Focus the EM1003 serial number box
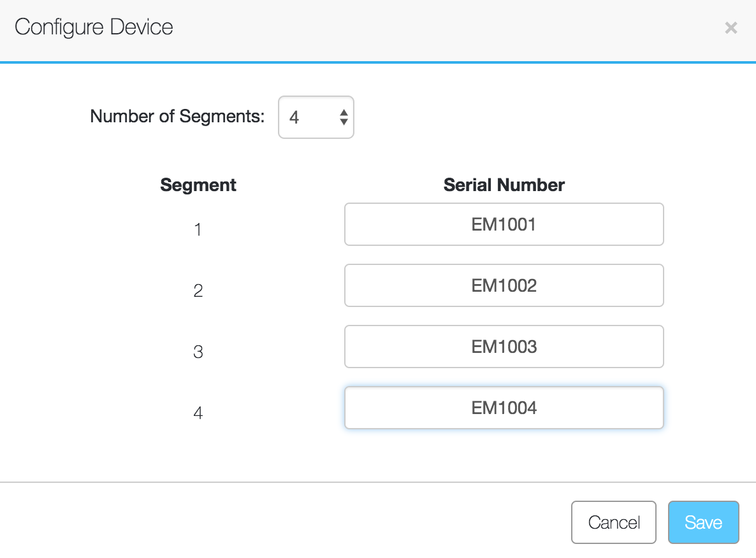This screenshot has width=756, height=558. pos(504,347)
